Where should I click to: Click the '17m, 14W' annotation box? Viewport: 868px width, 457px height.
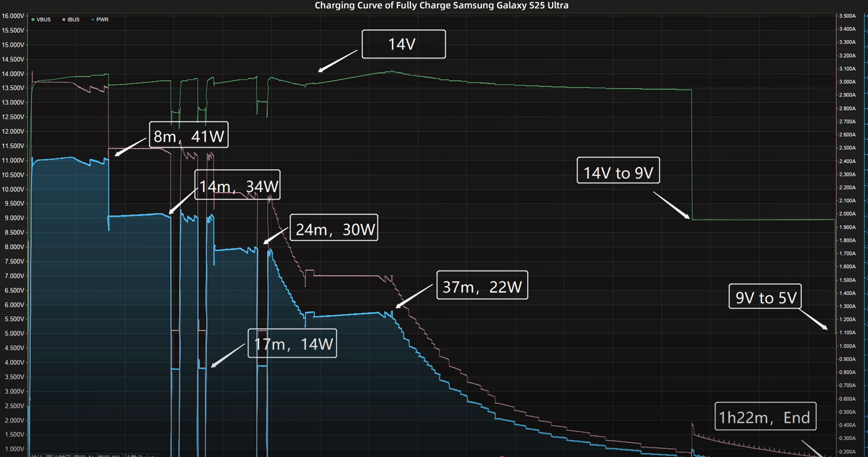tap(292, 344)
